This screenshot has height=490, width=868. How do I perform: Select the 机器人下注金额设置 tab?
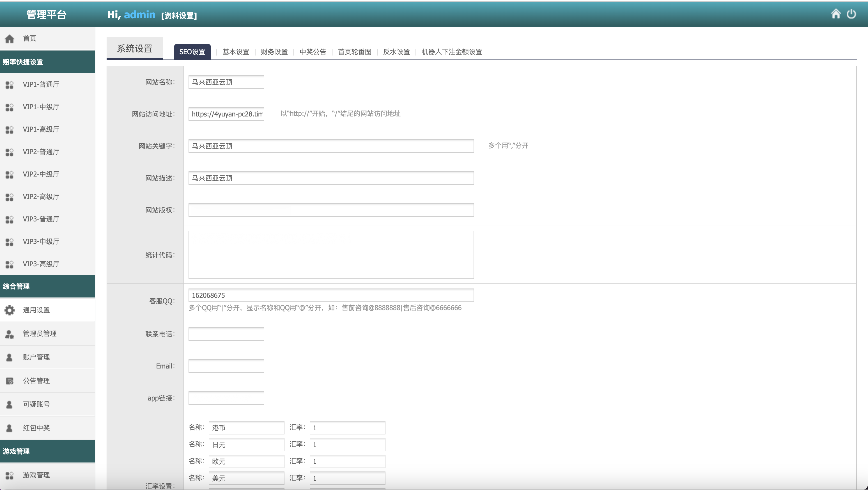tap(451, 52)
